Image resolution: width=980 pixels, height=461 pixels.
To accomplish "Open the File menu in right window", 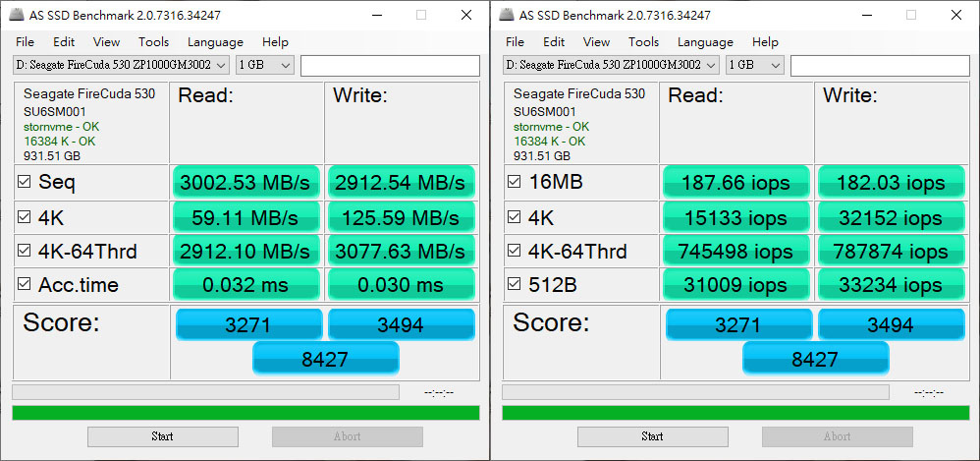I will 515,42.
